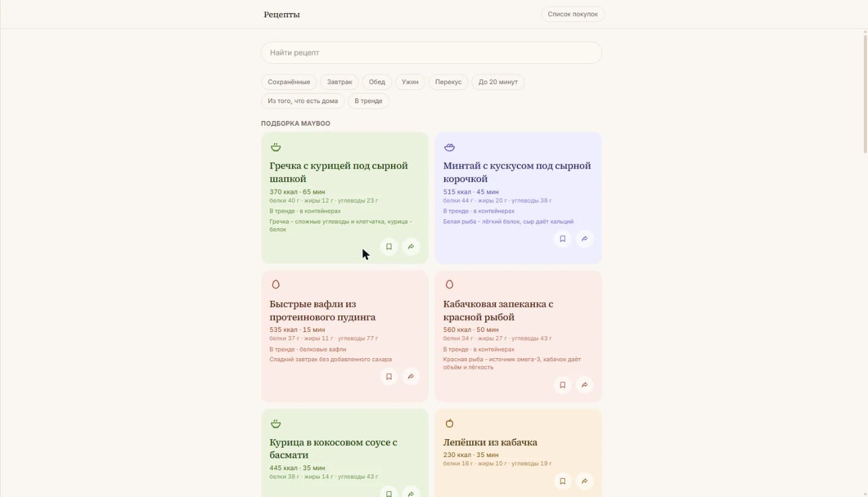The height and width of the screenshot is (497, 868).
Task: Share the Быстрые вафли recipe
Action: [411, 377]
